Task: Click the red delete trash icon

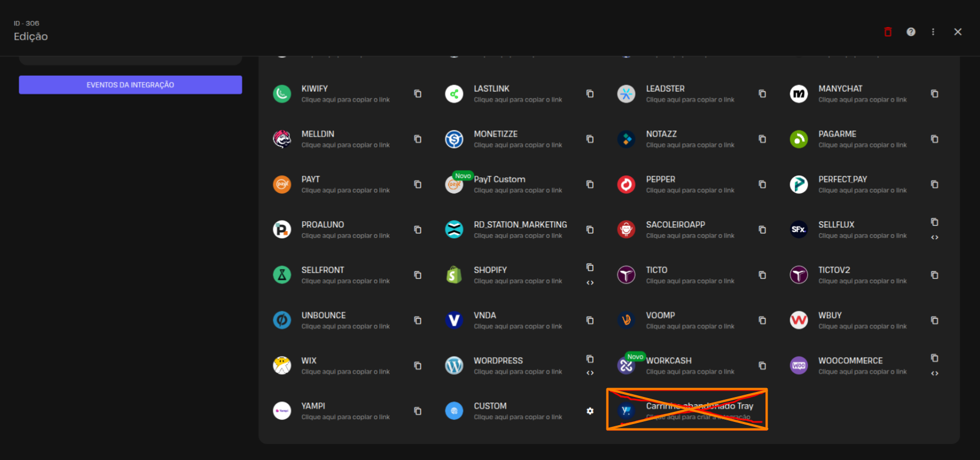Action: pos(888,32)
